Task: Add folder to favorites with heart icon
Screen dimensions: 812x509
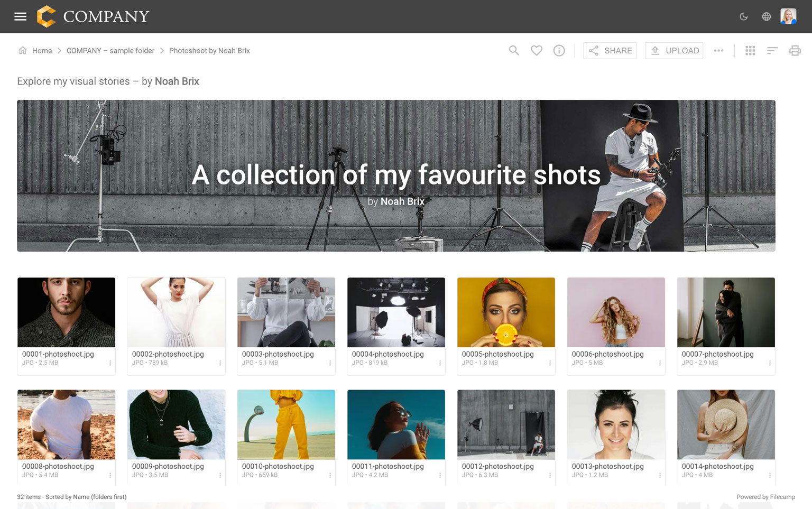Action: (536, 51)
